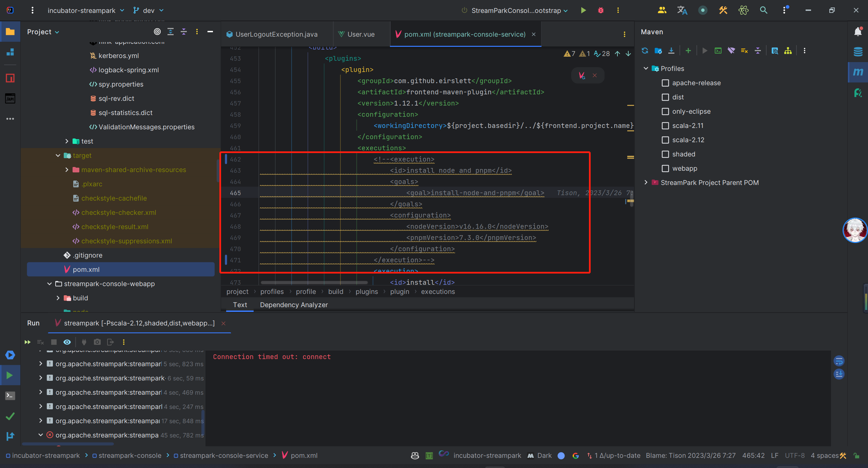Click streampark-console-service in bottom path bar
868x468 pixels.
(x=224, y=455)
